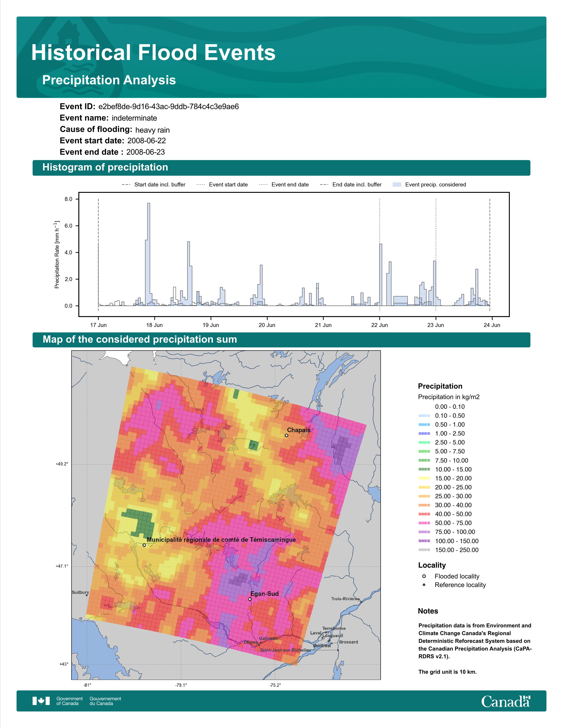The height and width of the screenshot is (728, 563).
Task: Click the 18 Jun axis label
Action: coord(154,325)
